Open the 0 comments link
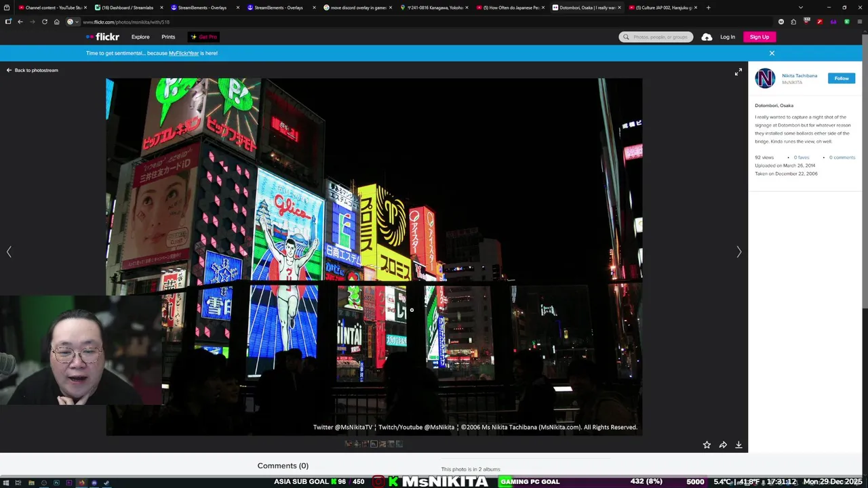The width and height of the screenshot is (868, 488). 842,157
